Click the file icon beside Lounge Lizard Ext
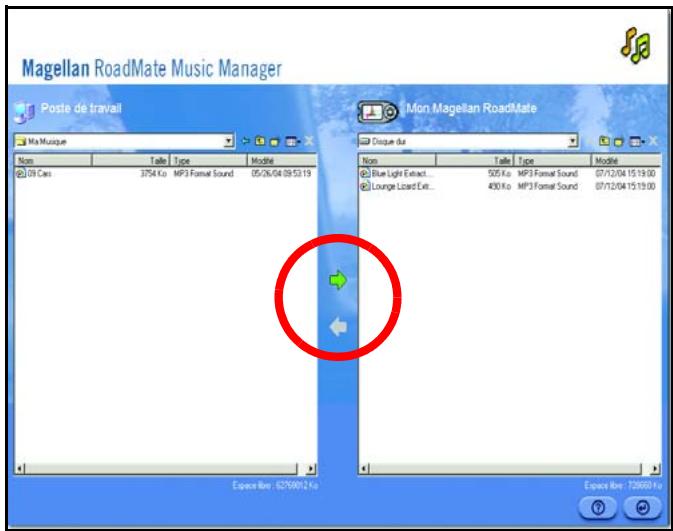The width and height of the screenshot is (673, 531). tap(365, 186)
